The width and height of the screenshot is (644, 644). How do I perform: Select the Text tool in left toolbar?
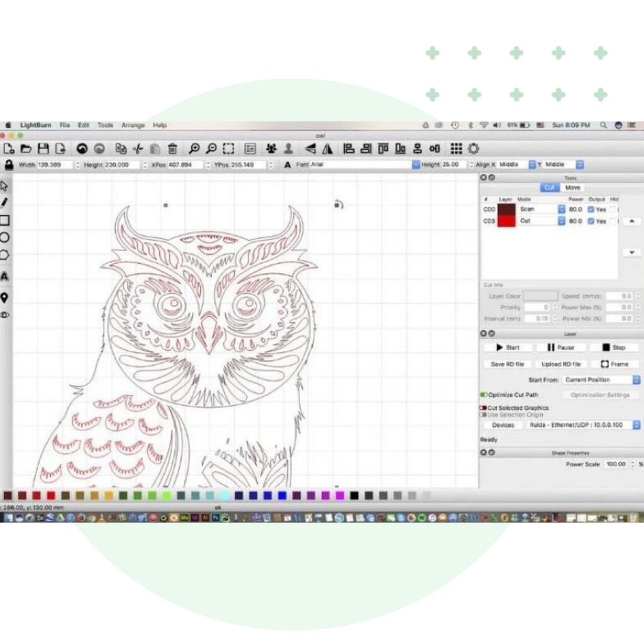pos(4,276)
